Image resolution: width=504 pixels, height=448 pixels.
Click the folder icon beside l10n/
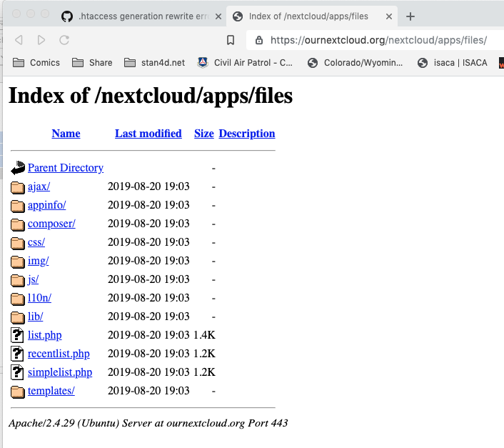pyautogui.click(x=18, y=299)
